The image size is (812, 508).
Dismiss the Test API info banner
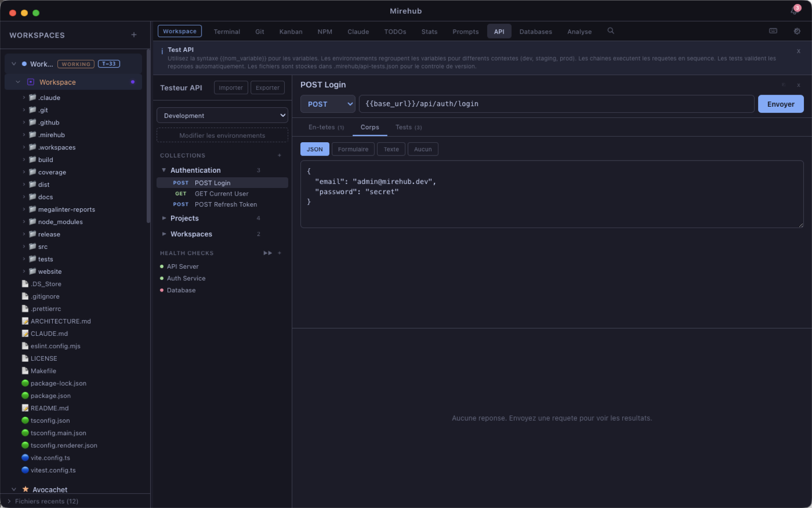click(798, 51)
